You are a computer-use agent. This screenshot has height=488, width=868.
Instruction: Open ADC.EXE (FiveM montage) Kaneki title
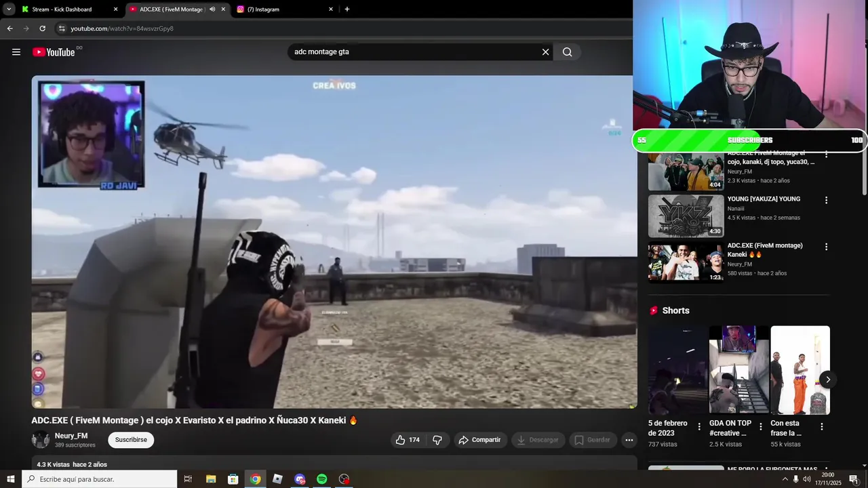765,249
